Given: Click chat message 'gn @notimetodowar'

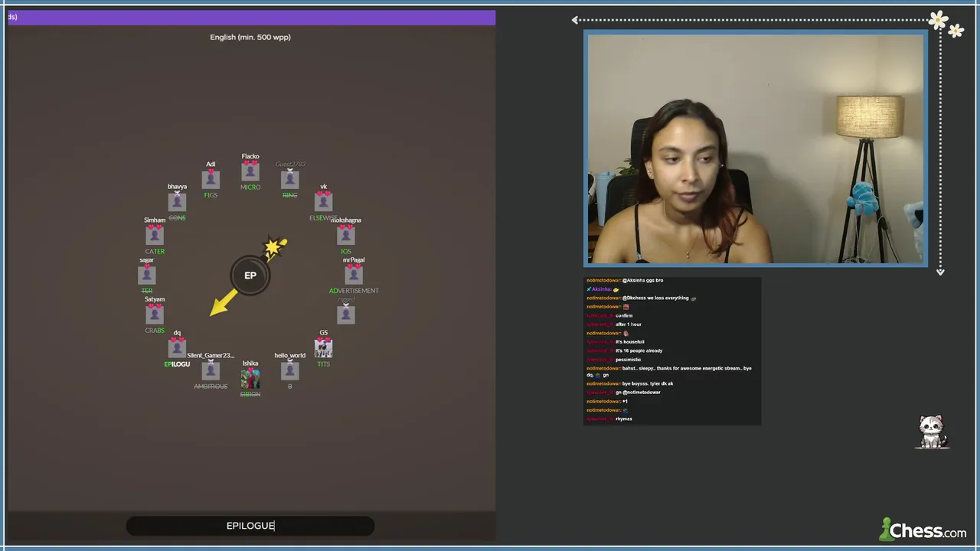Looking at the screenshot, I should [638, 393].
